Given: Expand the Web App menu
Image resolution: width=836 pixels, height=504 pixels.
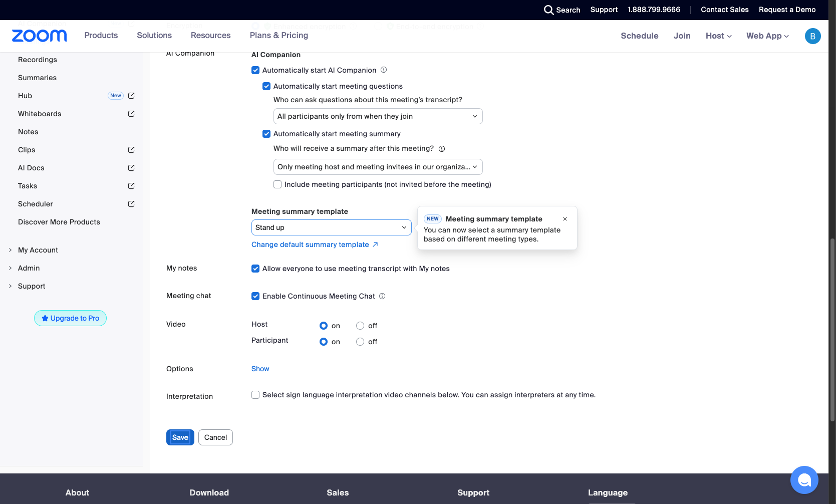Looking at the screenshot, I should coord(767,36).
